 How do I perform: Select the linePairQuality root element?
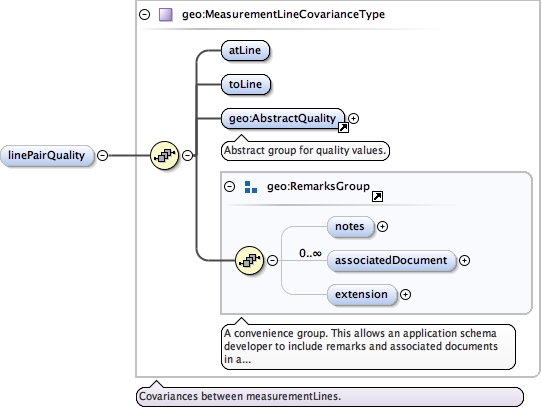coord(47,156)
